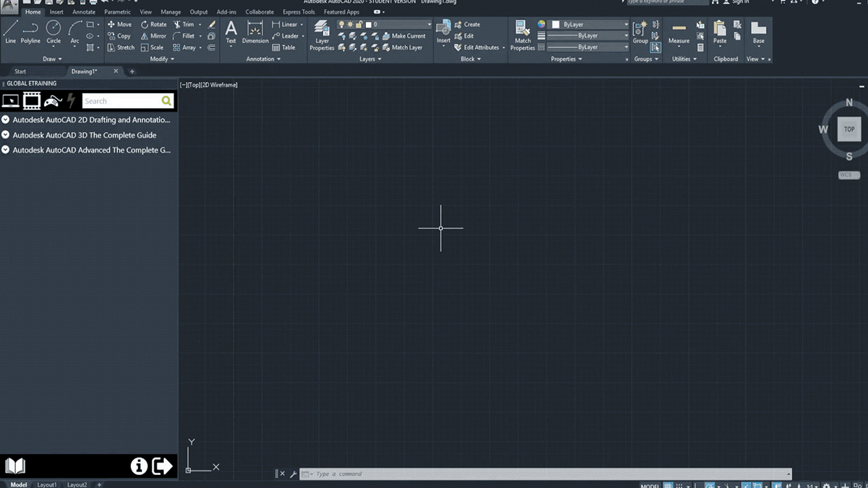Switch to the Layout2 tab
This screenshot has height=488, width=868.
click(x=77, y=485)
